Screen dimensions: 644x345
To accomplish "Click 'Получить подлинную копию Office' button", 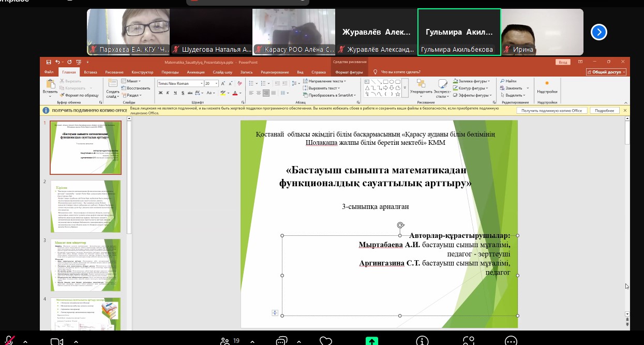I will tap(551, 111).
